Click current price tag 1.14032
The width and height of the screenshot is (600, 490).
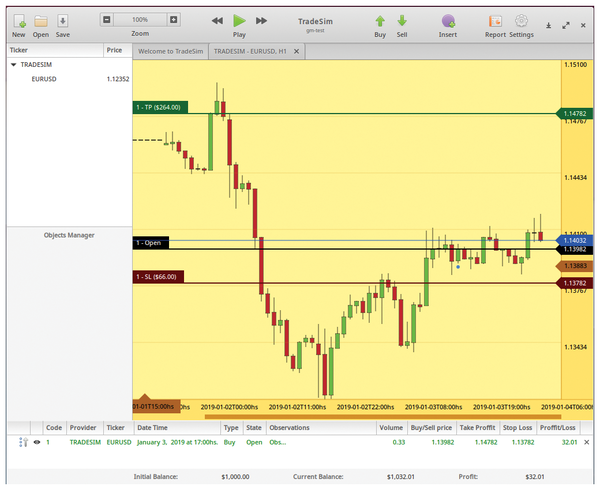[x=574, y=241]
